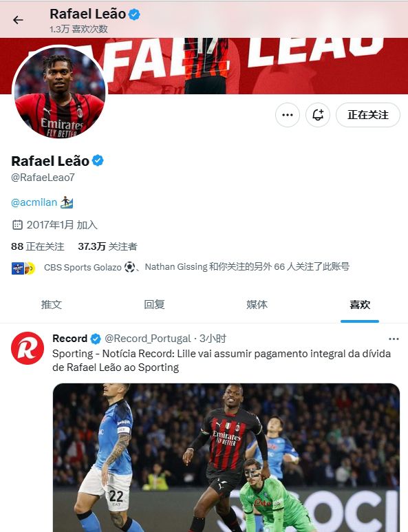Click the mutual followers avatar icons
This screenshot has height=532, width=408.
tap(23, 268)
